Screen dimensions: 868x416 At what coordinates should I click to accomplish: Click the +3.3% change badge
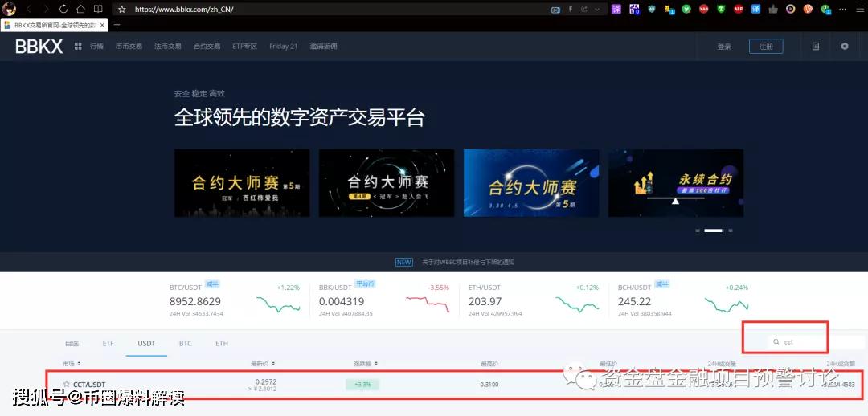pyautogui.click(x=362, y=384)
